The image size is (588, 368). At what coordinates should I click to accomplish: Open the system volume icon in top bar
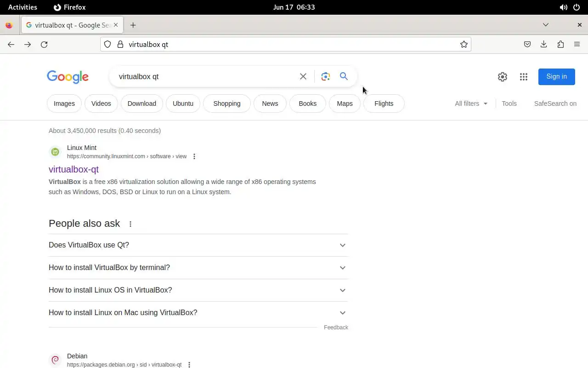(563, 7)
